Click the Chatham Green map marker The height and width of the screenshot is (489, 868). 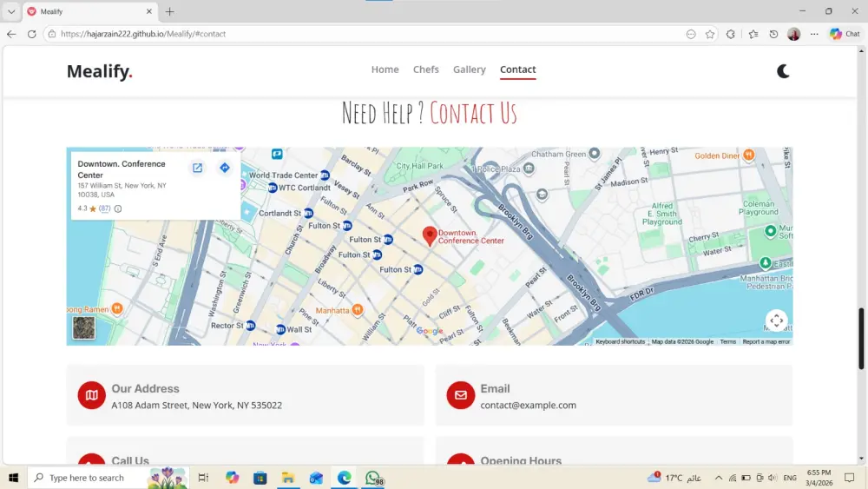(594, 153)
